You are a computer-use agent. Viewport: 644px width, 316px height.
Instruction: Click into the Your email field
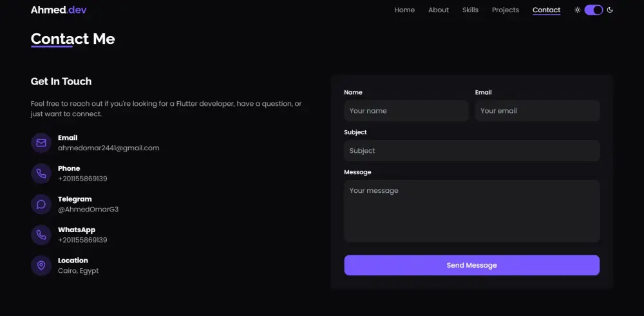[x=537, y=111]
